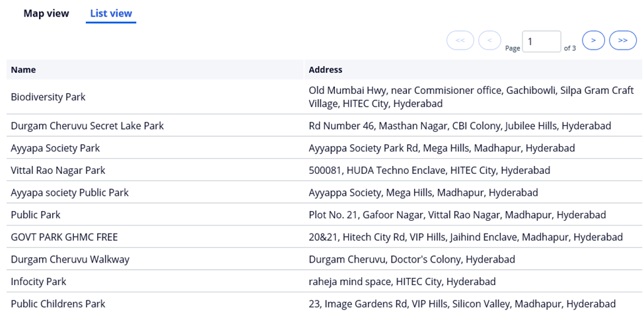Open the Infocity Park row
The height and width of the screenshot is (332, 644).
coord(324,281)
